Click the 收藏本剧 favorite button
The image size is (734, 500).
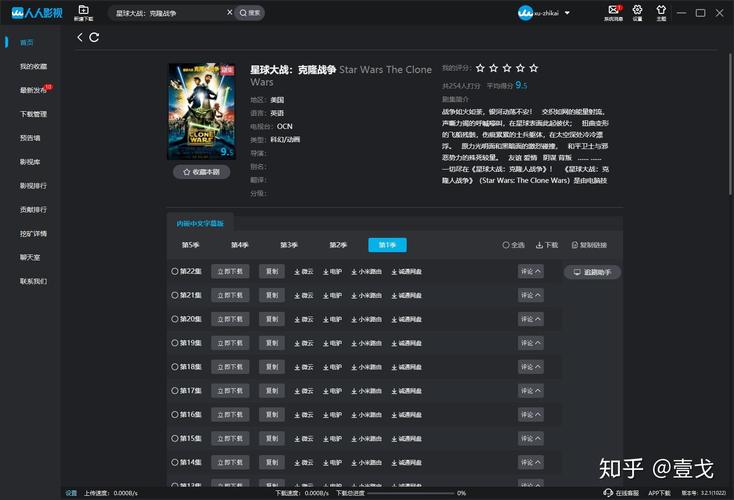tap(201, 172)
